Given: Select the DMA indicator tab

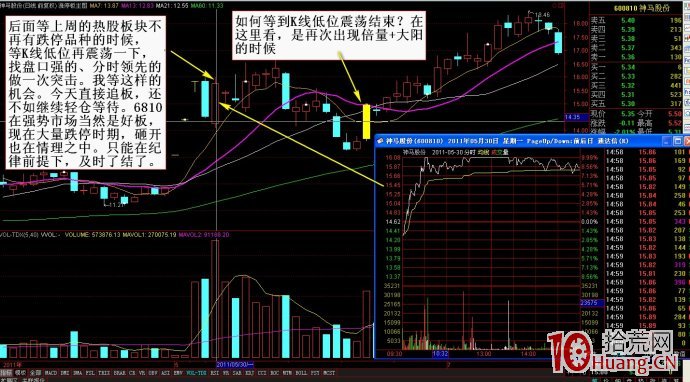Looking at the screenshot, I should (77, 372).
